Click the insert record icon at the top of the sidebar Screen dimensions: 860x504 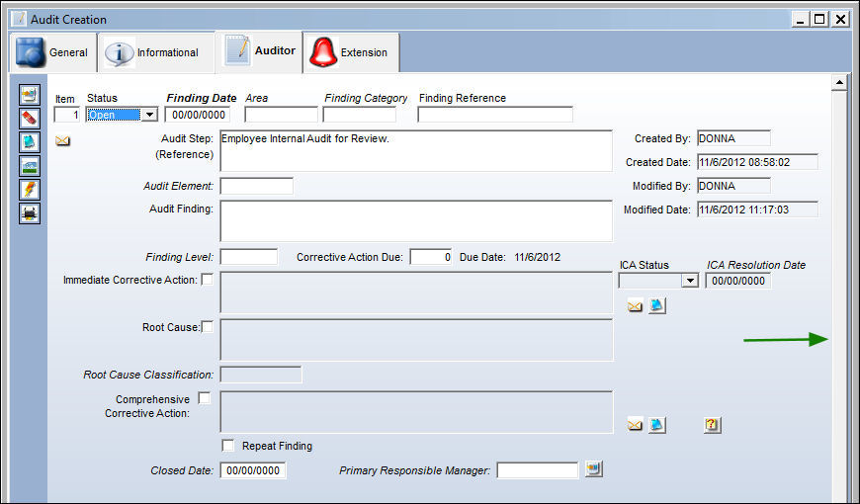(30, 95)
